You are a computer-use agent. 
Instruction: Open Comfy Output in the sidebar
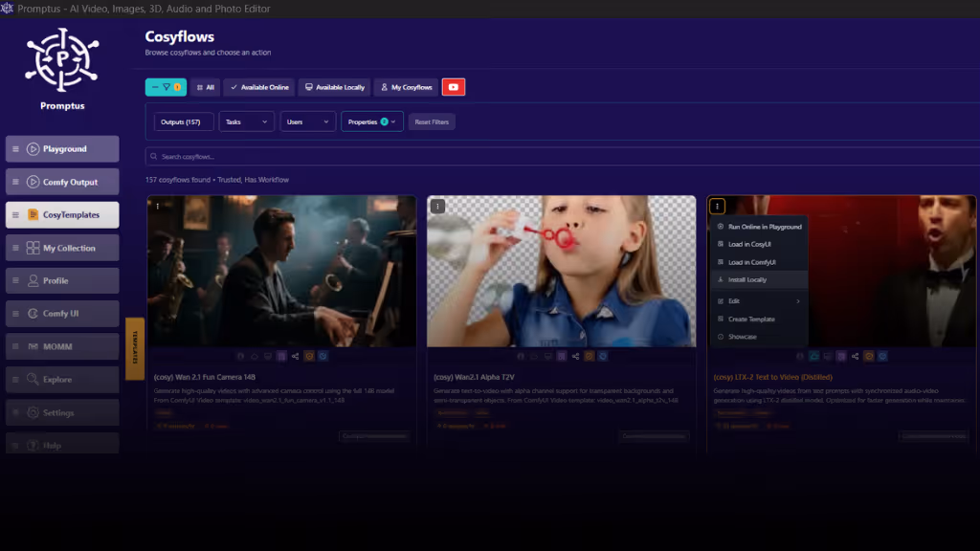tap(62, 182)
